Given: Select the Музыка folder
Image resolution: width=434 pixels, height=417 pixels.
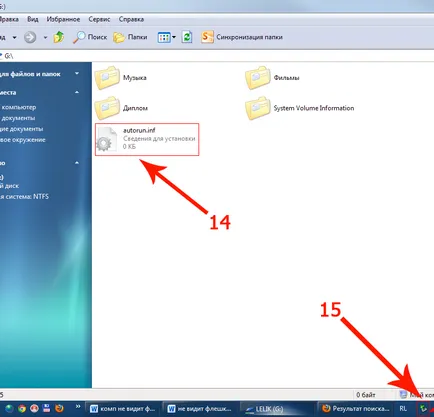Looking at the screenshot, I should (121, 78).
